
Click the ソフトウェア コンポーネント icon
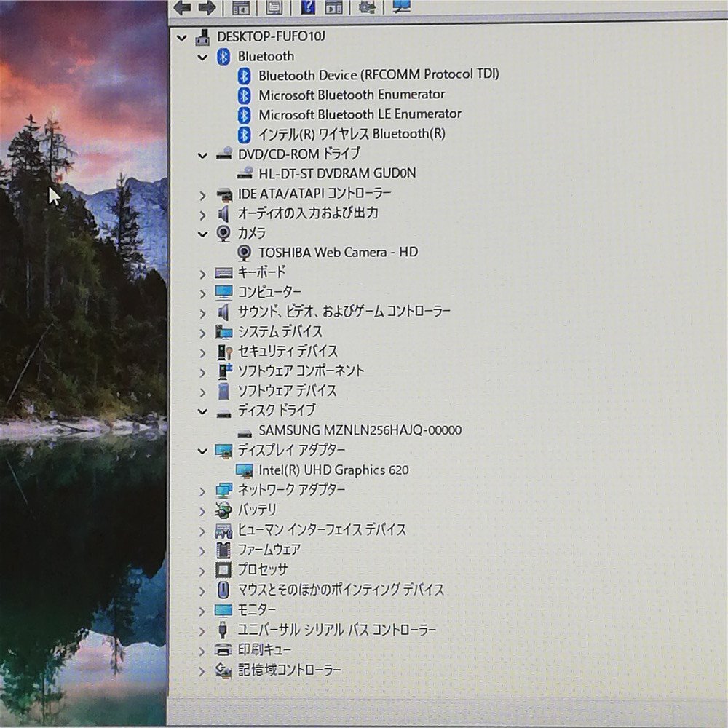pyautogui.click(x=224, y=371)
